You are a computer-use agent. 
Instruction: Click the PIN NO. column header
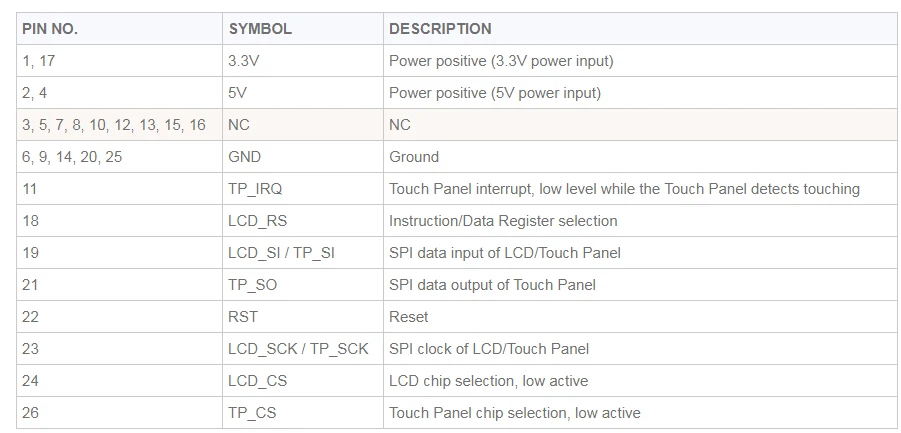(x=120, y=29)
